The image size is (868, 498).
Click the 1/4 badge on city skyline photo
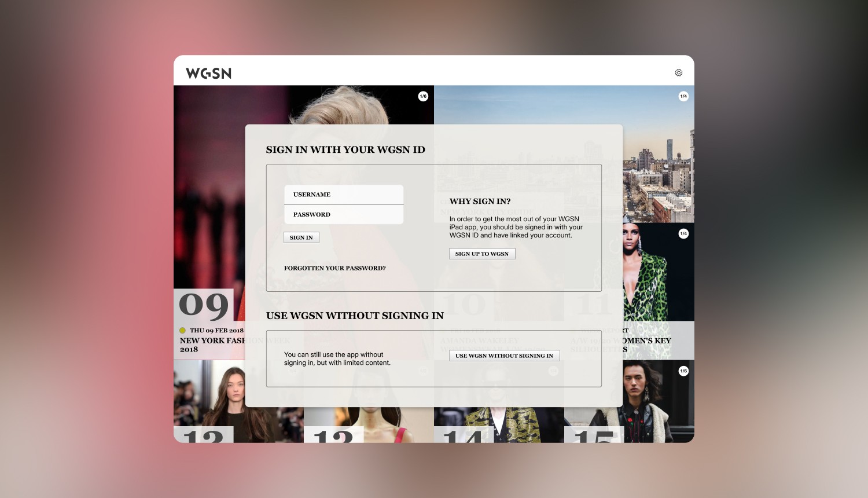(x=683, y=96)
